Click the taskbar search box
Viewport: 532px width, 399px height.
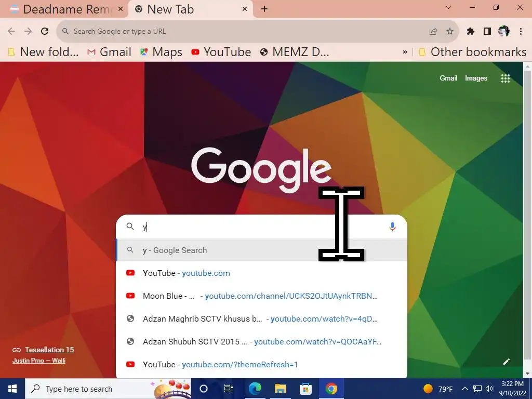click(108, 389)
